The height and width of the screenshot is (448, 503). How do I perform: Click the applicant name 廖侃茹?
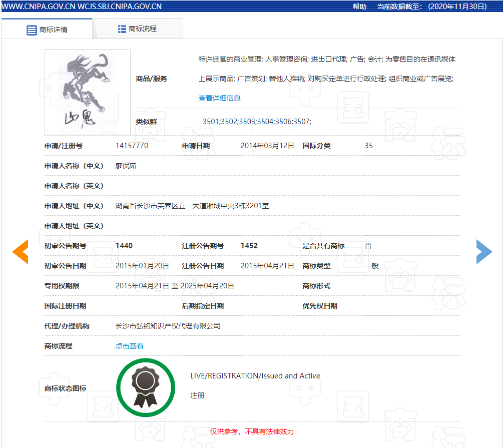[126, 166]
